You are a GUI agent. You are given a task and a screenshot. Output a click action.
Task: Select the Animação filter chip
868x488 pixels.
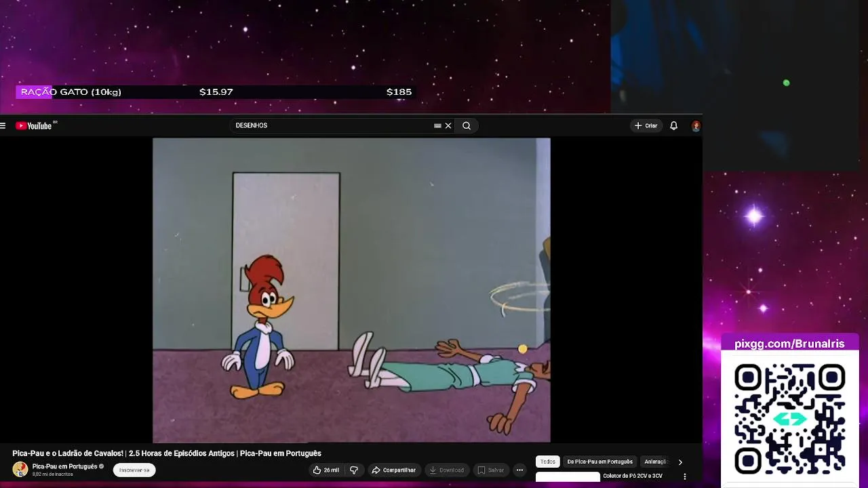(x=655, y=462)
